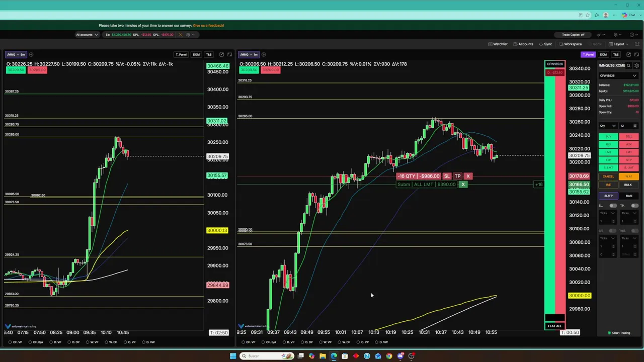Switch to the SL/TP tab
This screenshot has width=644, height=362.
click(608, 196)
